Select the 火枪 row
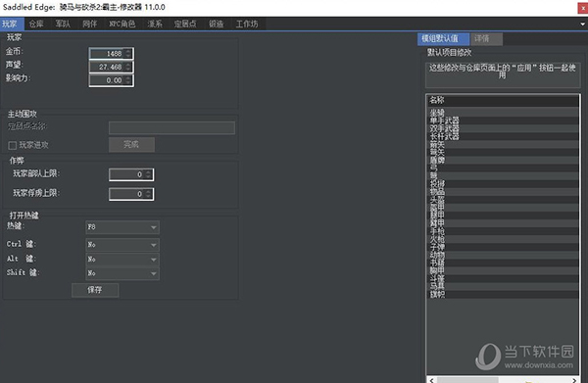 (503, 239)
